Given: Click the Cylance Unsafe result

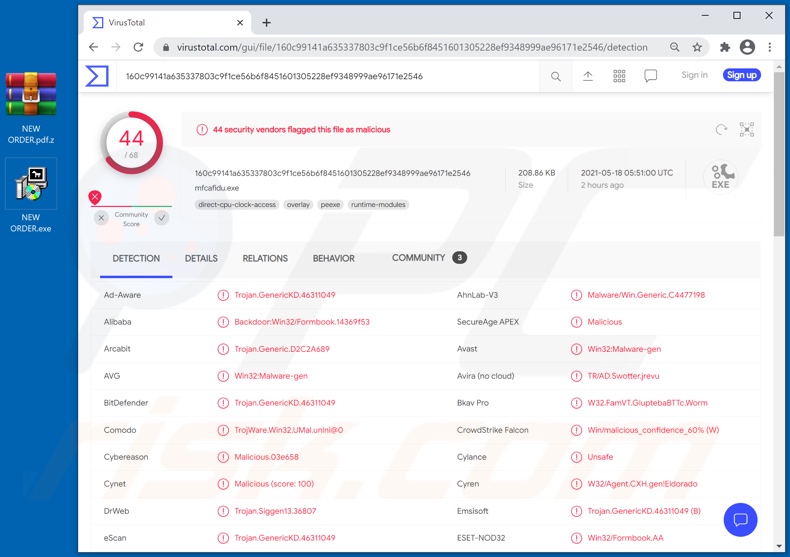Looking at the screenshot, I should pos(600,457).
